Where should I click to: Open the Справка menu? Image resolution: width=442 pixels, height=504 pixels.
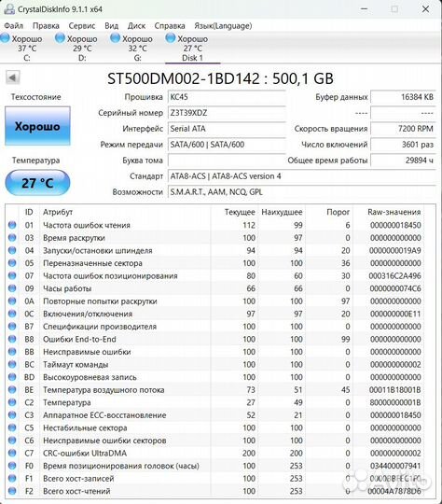170,26
